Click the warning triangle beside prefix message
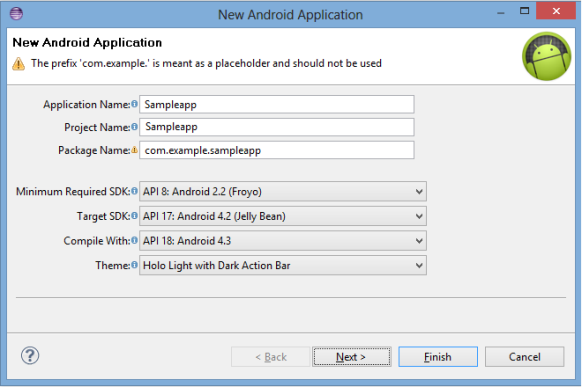The image size is (582, 387). tap(19, 64)
